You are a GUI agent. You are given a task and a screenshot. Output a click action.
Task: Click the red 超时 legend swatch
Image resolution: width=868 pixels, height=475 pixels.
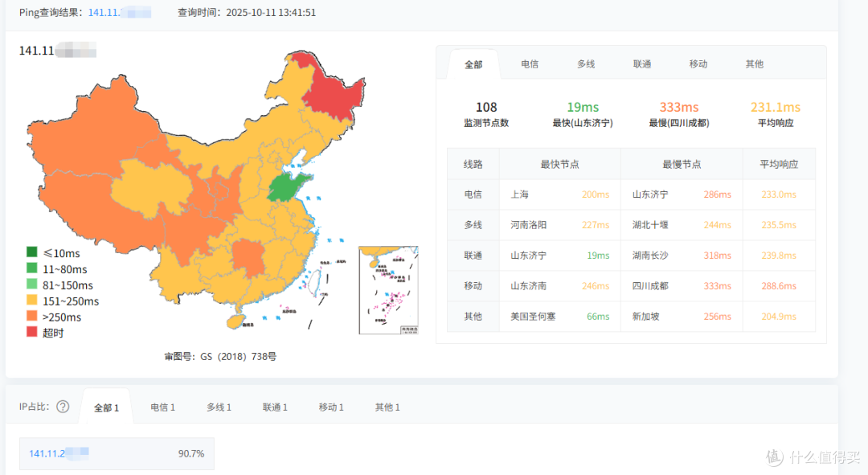(32, 332)
